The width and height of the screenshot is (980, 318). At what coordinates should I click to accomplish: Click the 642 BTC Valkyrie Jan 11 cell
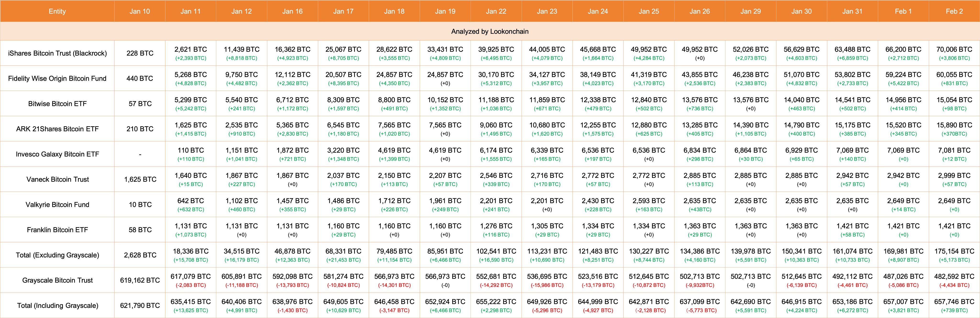point(191,205)
